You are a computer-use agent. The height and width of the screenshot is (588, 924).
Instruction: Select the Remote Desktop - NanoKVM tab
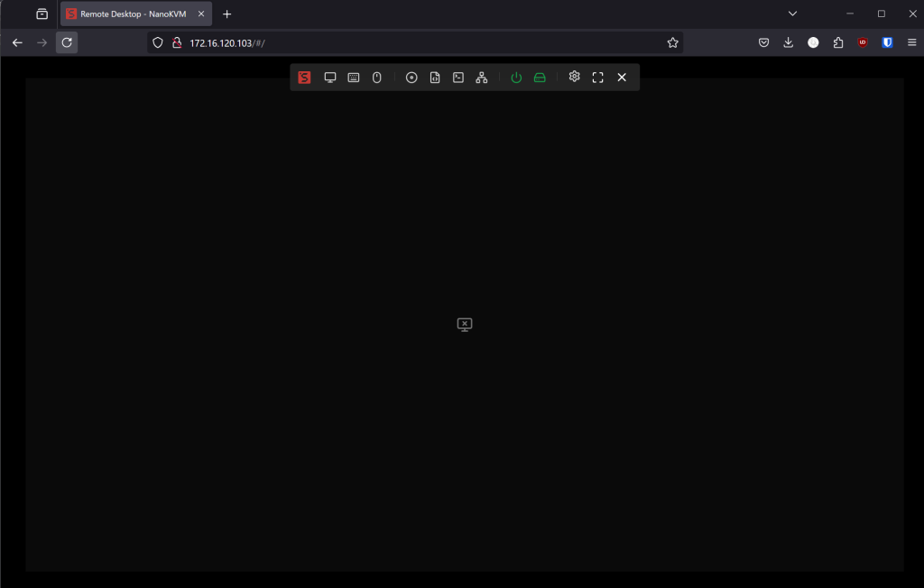136,14
